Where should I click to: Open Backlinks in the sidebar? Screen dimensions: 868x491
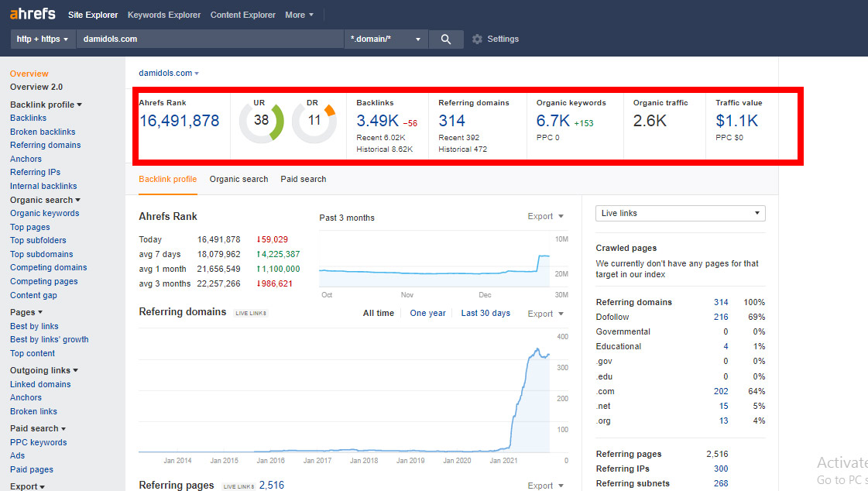[x=28, y=118]
